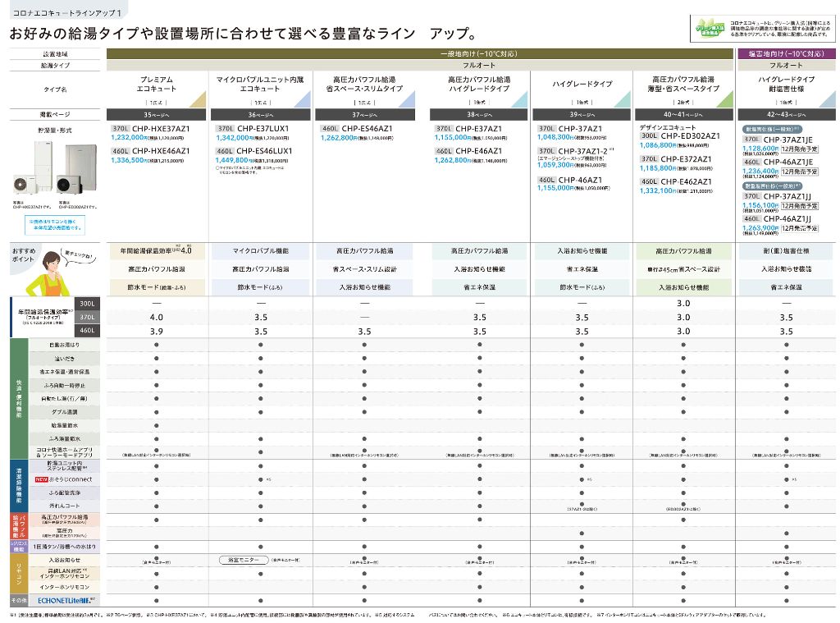840x623 pixels.
Task: Click the 耐(重)塩害仕様 feature chip
Action: 787,251
